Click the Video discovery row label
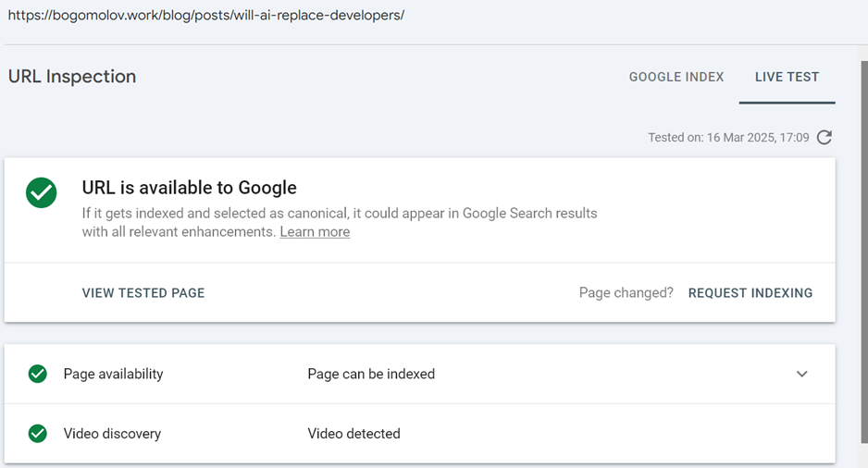The width and height of the screenshot is (868, 468). click(112, 433)
